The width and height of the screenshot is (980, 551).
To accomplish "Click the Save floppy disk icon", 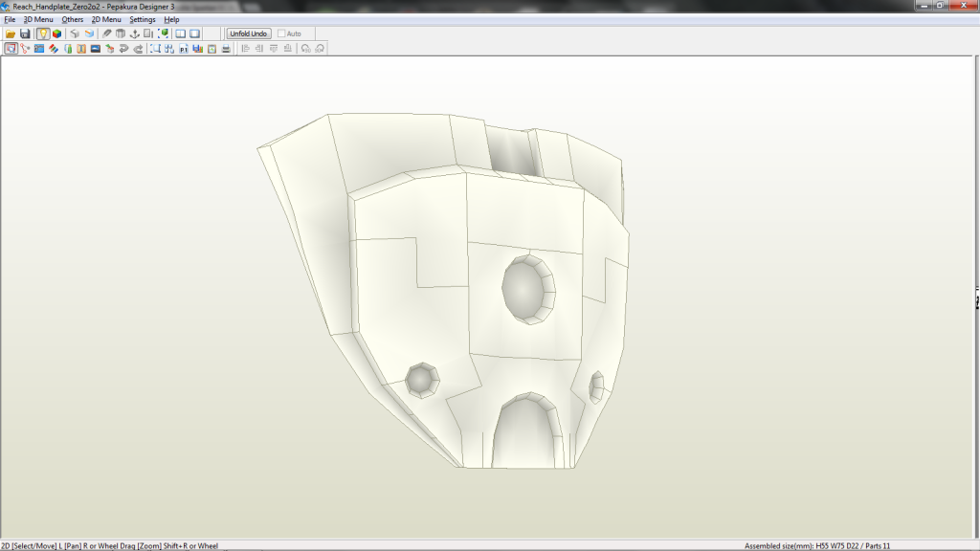I will (25, 33).
